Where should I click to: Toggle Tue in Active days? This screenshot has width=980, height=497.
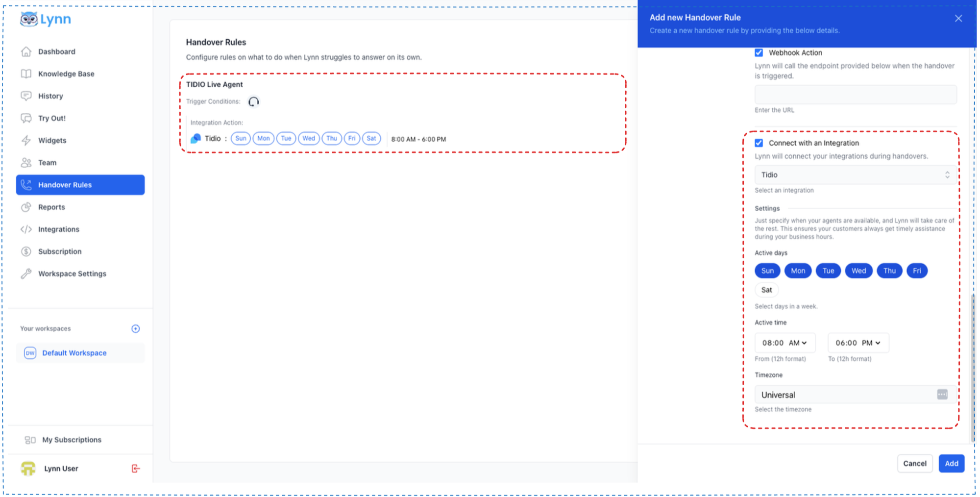[x=828, y=271]
